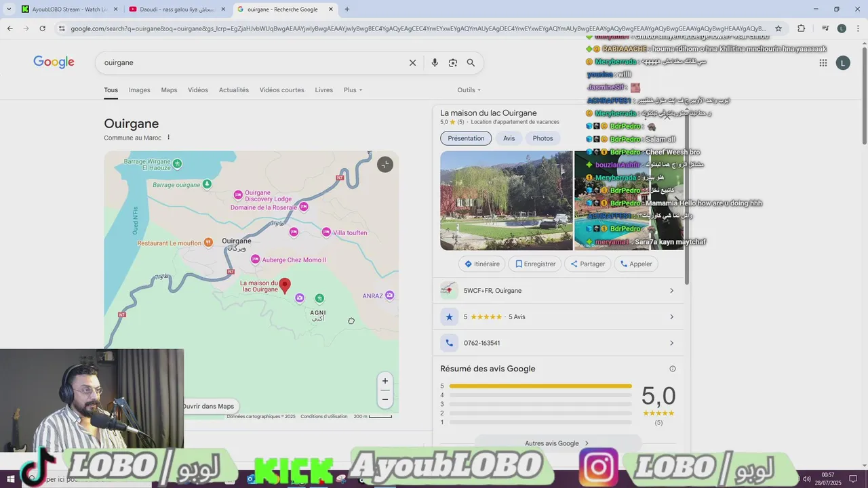
Task: Open the tab search dropdown arrow
Action: point(9,9)
